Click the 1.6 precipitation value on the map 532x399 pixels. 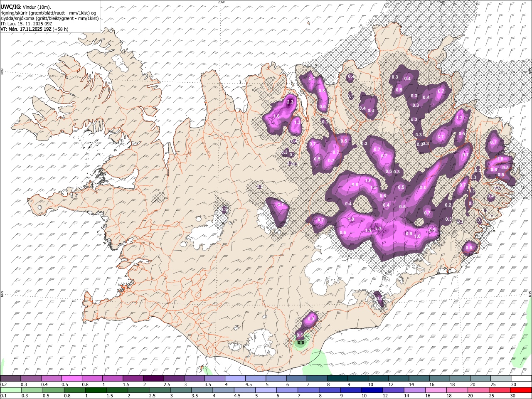(x=276, y=116)
